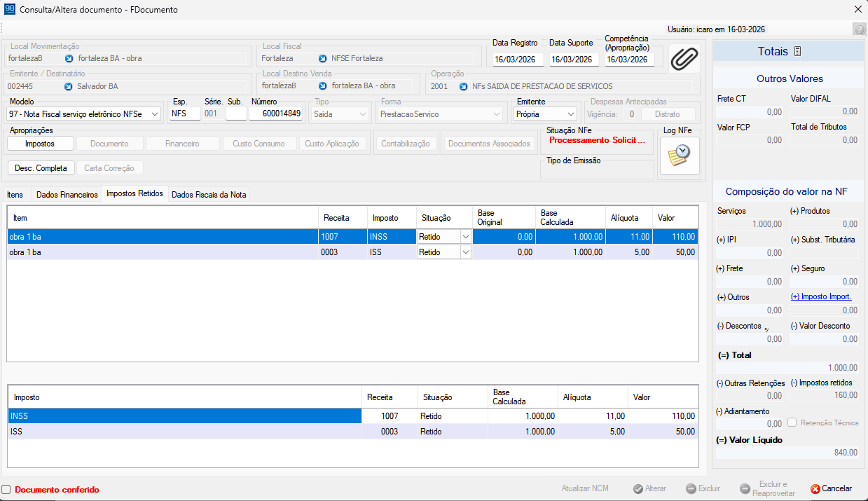Open Situação dropdown in ISS row
Image resolution: width=868 pixels, height=501 pixels.
pos(466,252)
